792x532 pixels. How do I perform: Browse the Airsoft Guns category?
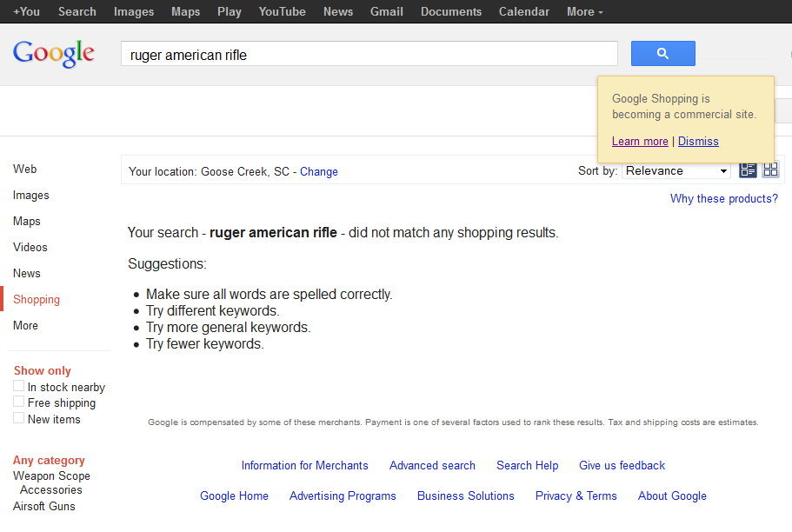pos(43,506)
